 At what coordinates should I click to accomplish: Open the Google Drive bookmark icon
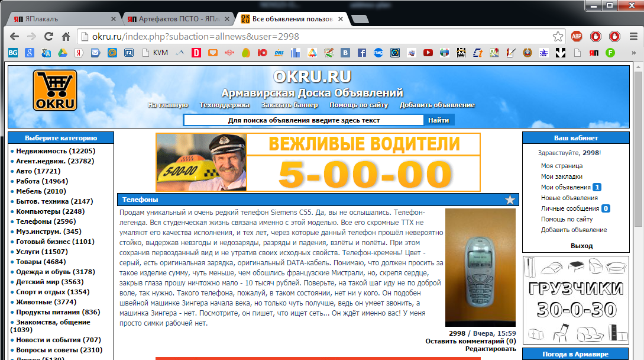(x=62, y=53)
